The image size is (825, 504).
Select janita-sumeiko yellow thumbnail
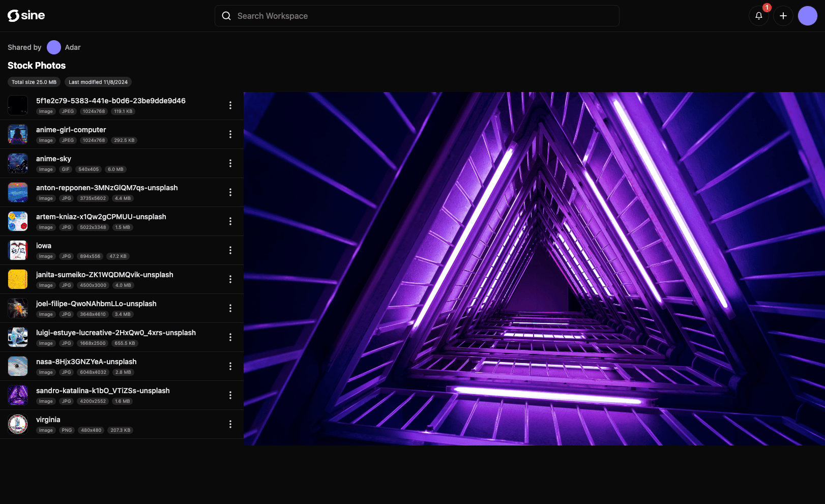(18, 279)
